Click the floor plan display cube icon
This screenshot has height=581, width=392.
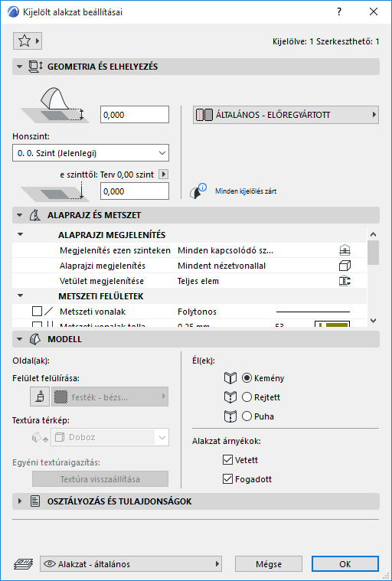pos(345,266)
